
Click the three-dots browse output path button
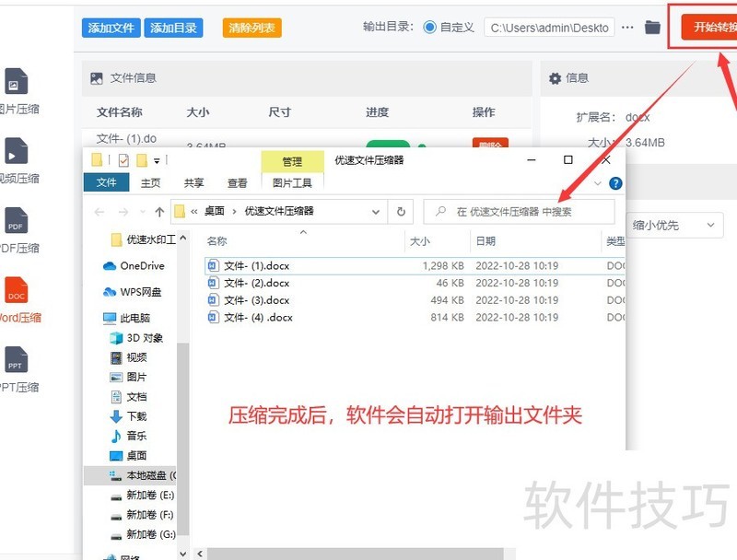pyautogui.click(x=627, y=28)
